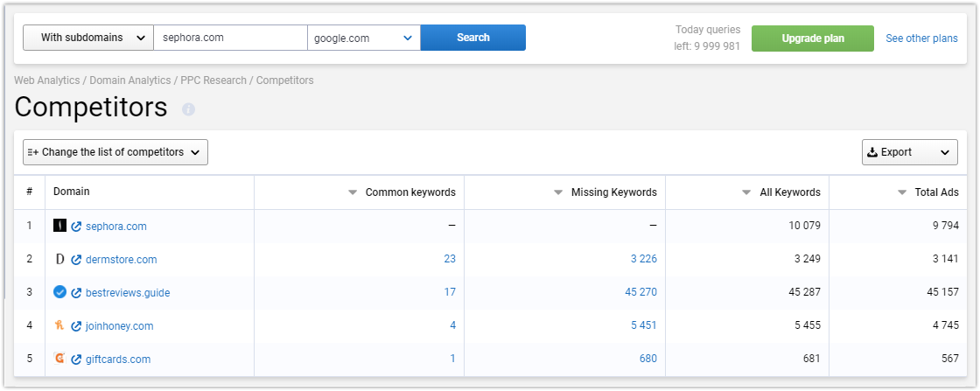Open external link icon for dermstore.com
Screen dimensions: 980x391
click(x=76, y=260)
